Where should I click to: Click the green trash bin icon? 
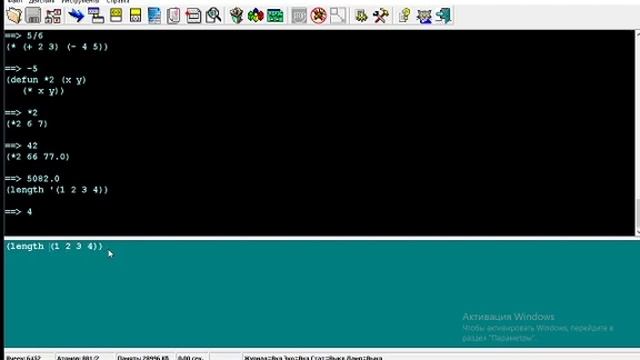236,16
